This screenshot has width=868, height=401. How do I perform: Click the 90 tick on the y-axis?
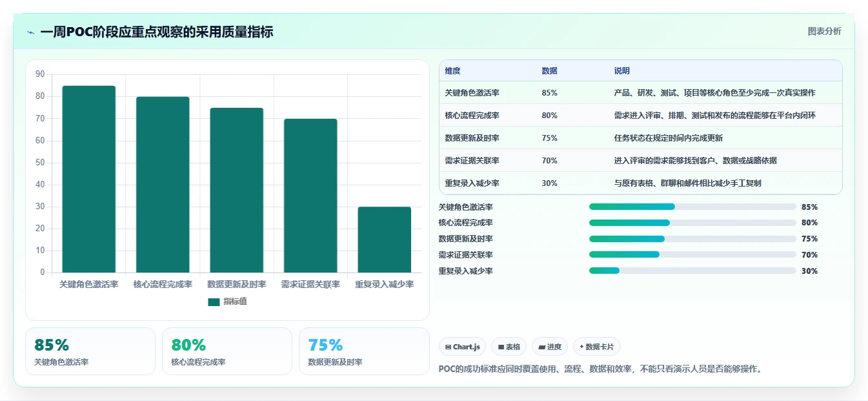click(40, 74)
